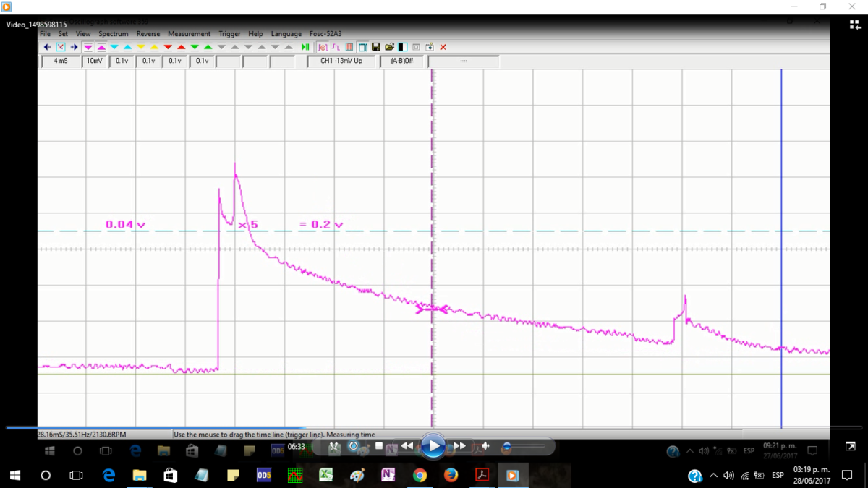Toggle the (A-B)Off setting box
868x488 pixels.
pyautogui.click(x=401, y=61)
